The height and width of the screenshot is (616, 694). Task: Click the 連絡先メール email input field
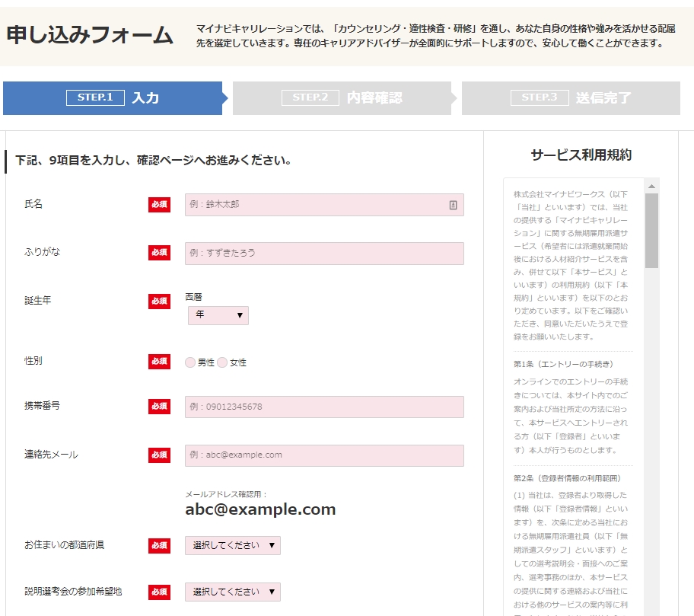(323, 455)
